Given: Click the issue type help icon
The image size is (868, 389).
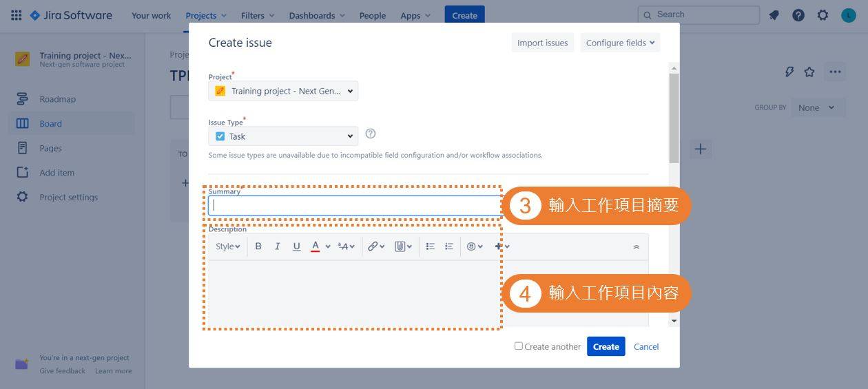Looking at the screenshot, I should coord(371,134).
